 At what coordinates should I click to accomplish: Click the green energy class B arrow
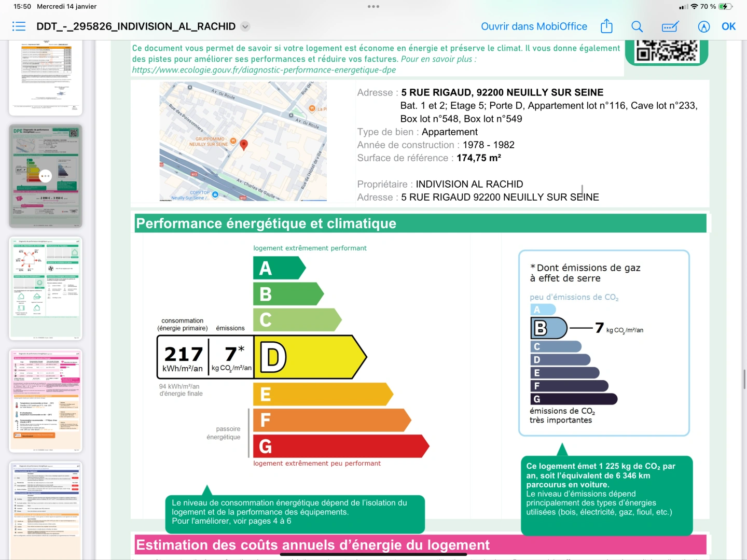(x=288, y=294)
